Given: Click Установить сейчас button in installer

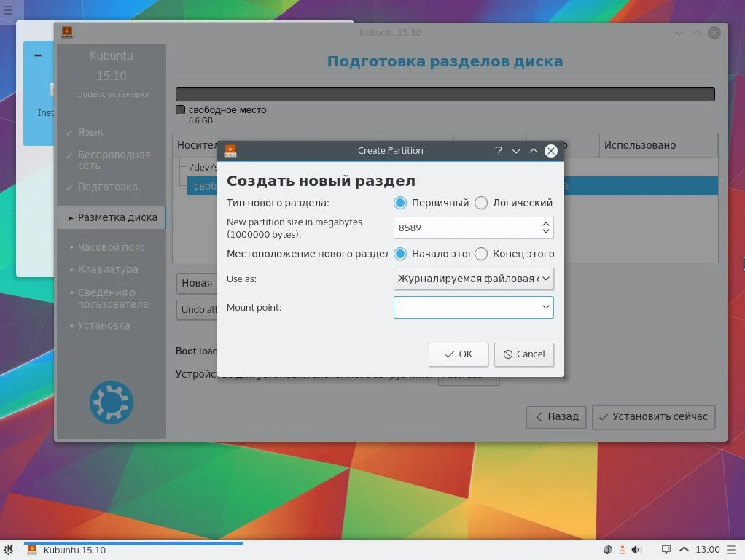Looking at the screenshot, I should (x=654, y=417).
